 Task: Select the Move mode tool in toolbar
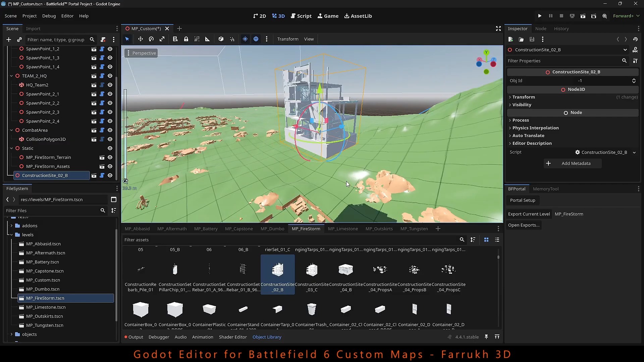tap(140, 39)
